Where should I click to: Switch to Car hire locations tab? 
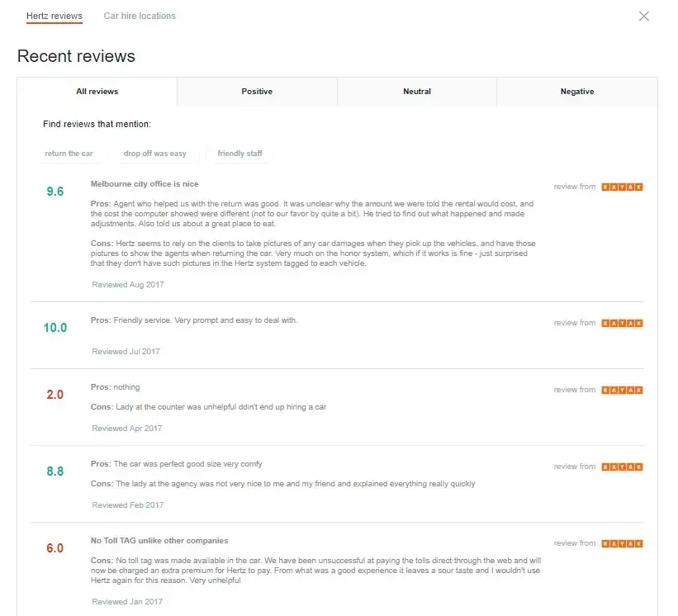pyautogui.click(x=140, y=16)
